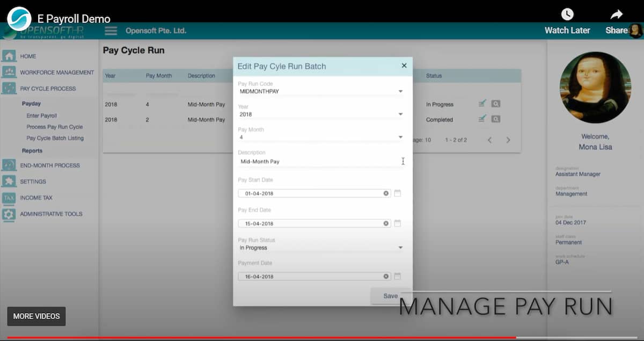Select the Pay Cycle Process icon

[x=9, y=88]
